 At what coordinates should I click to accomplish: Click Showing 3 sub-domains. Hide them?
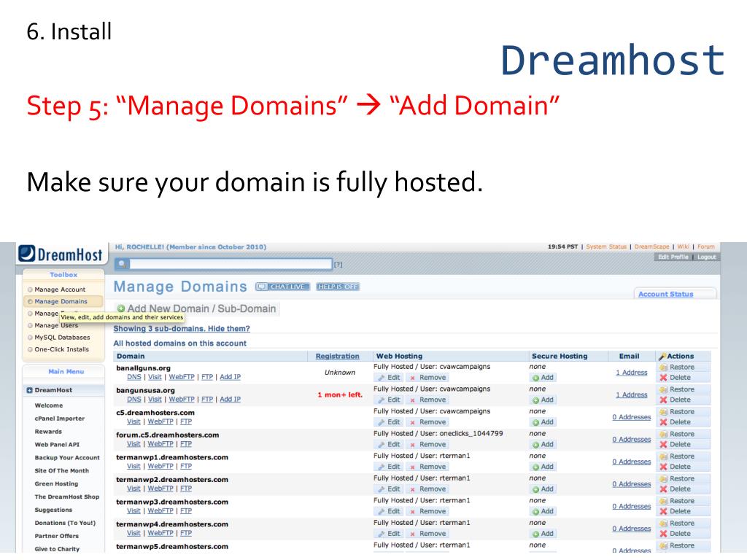click(182, 329)
